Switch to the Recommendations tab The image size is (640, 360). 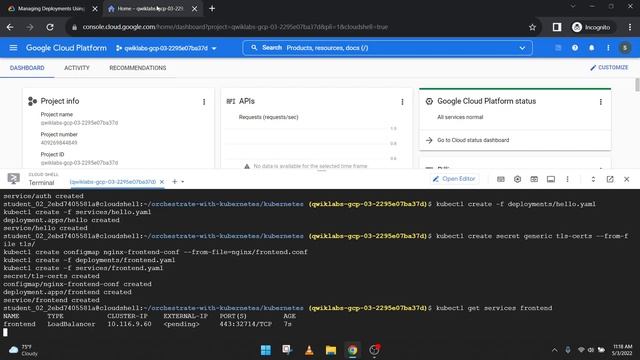click(138, 68)
